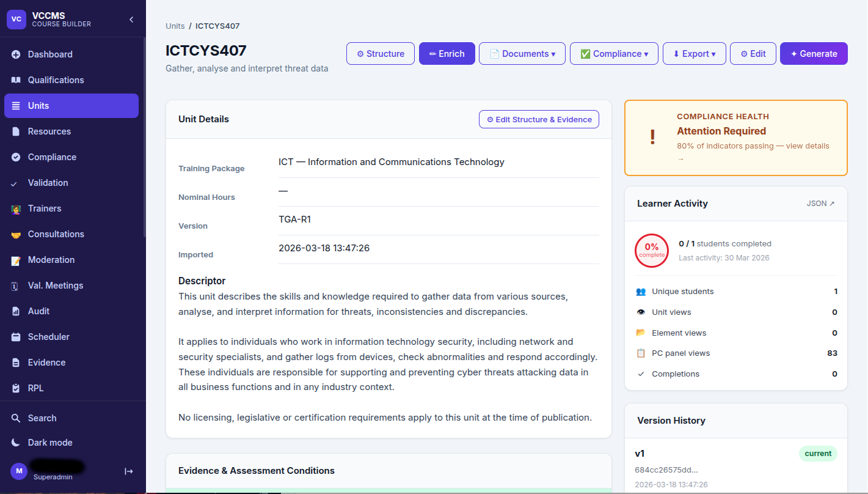Image resolution: width=868 pixels, height=494 pixels.
Task: Click the Generate button
Action: (814, 54)
